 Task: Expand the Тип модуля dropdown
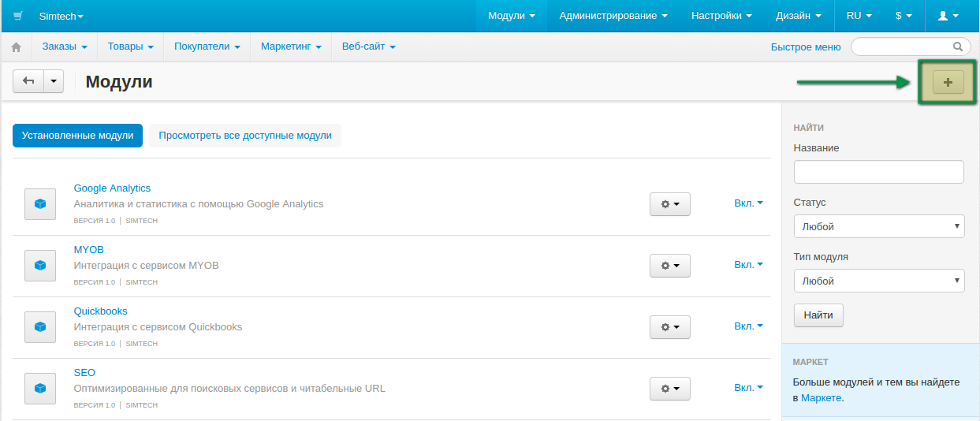point(879,281)
